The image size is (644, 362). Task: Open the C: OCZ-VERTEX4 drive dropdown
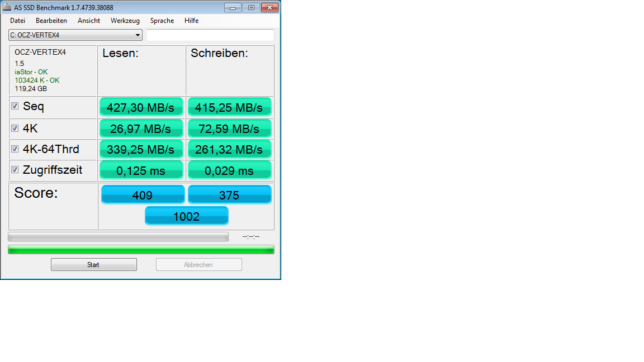coord(75,35)
